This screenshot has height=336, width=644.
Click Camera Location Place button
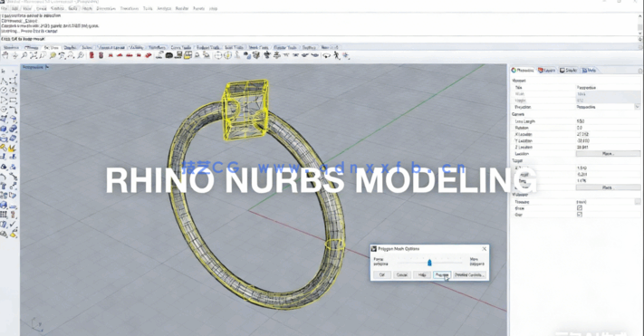[608, 154]
